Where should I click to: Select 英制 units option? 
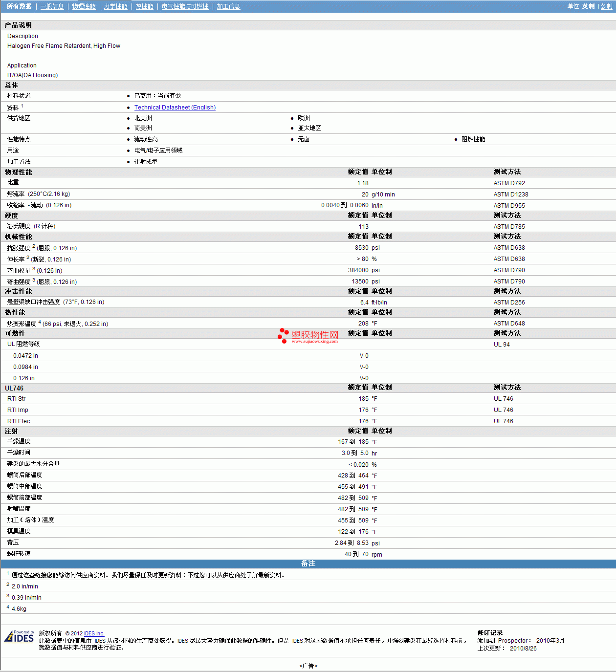coord(588,6)
